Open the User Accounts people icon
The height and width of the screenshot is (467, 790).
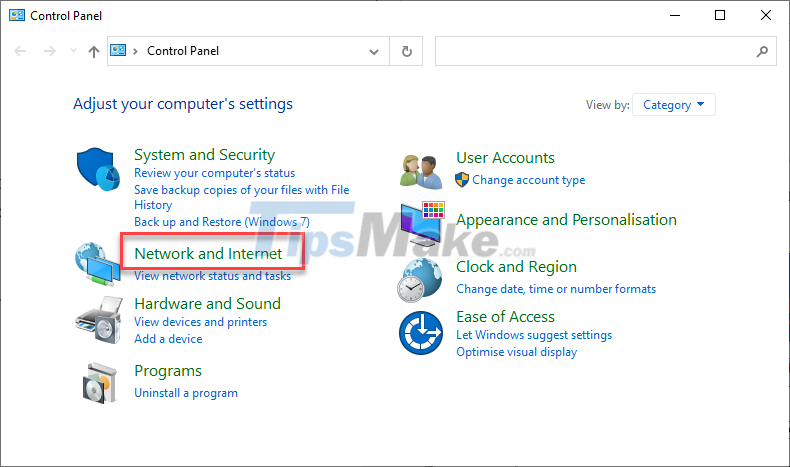421,172
